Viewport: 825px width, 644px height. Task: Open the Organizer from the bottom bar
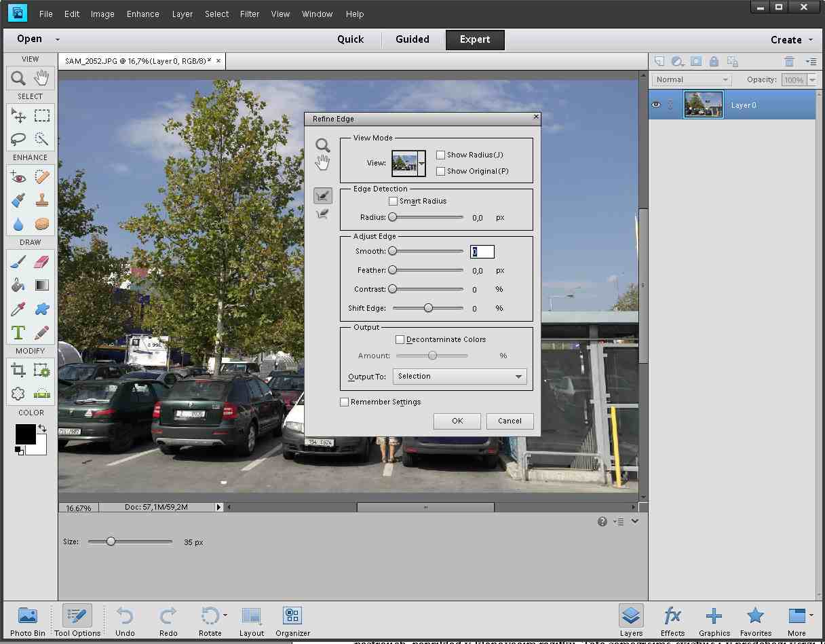[292, 621]
